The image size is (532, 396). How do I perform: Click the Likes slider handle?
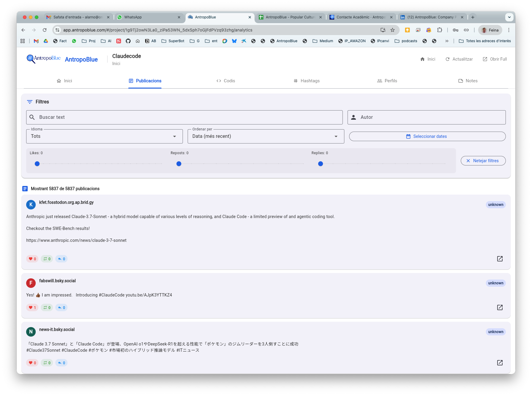point(37,164)
